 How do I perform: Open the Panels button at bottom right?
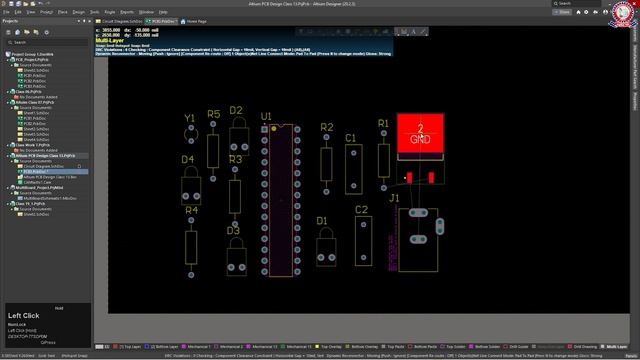click(632, 356)
